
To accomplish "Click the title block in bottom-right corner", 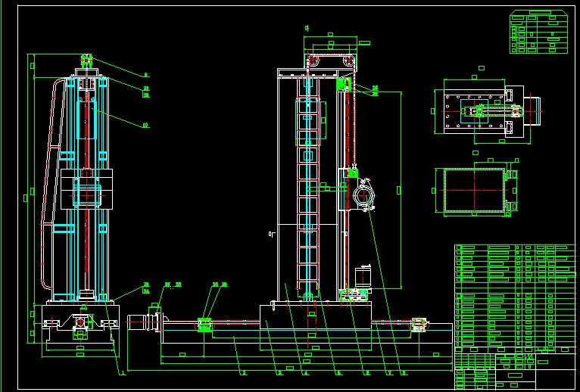I will [x=514, y=371].
